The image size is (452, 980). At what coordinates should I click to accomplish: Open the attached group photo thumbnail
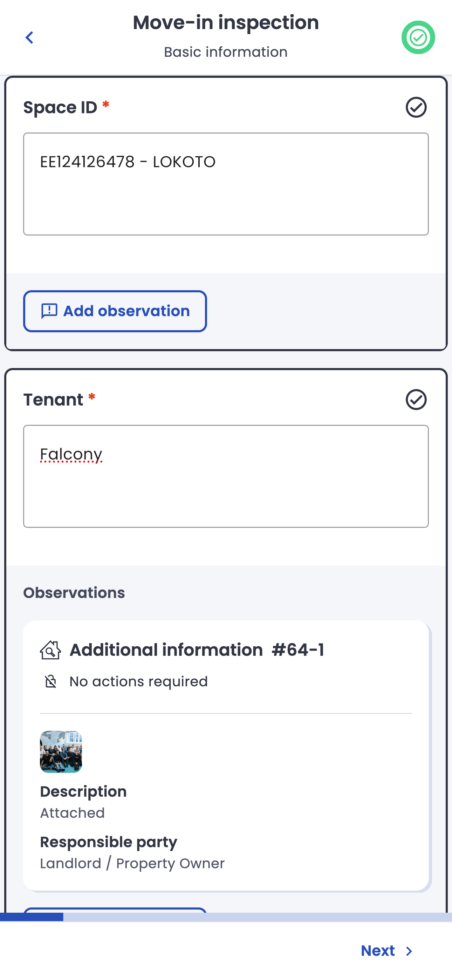click(61, 751)
